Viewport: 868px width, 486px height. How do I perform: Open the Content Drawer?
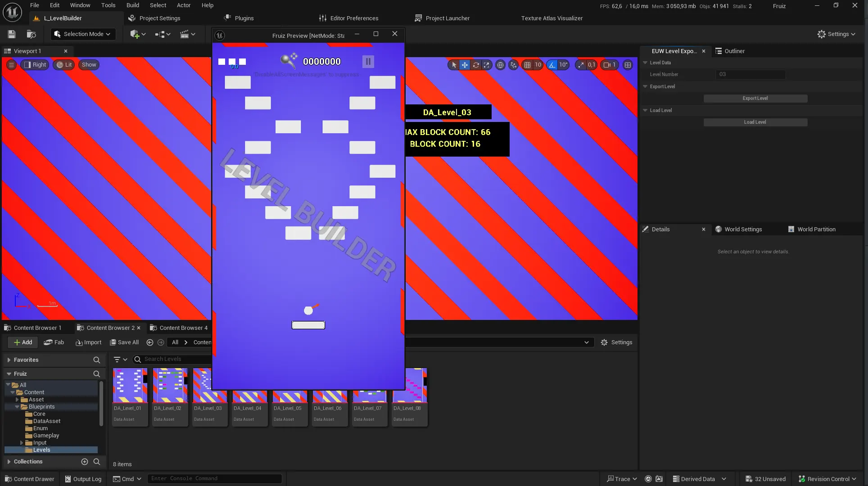pyautogui.click(x=29, y=479)
